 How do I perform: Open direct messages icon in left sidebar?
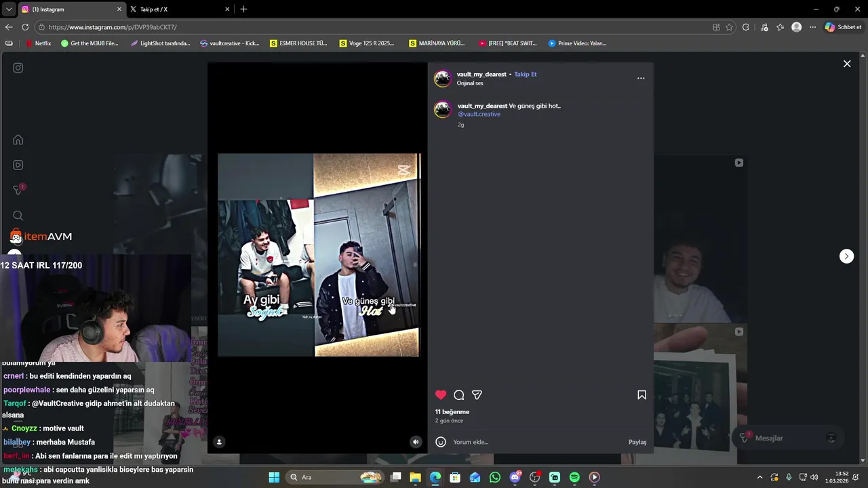pos(18,190)
